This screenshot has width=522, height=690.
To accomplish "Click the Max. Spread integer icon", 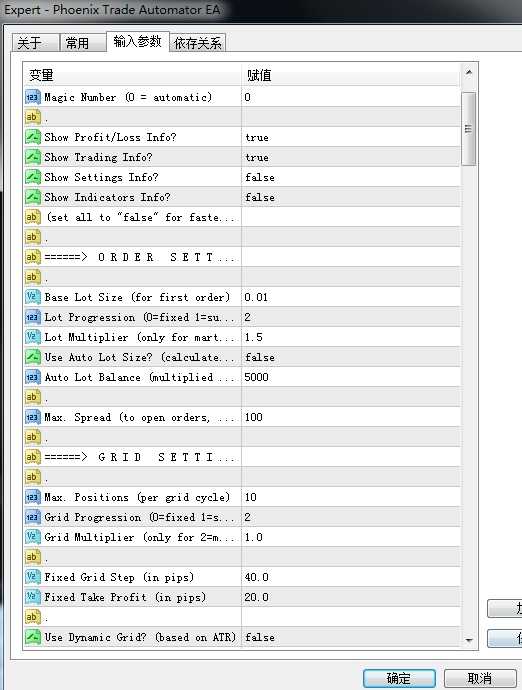I will [x=33, y=417].
